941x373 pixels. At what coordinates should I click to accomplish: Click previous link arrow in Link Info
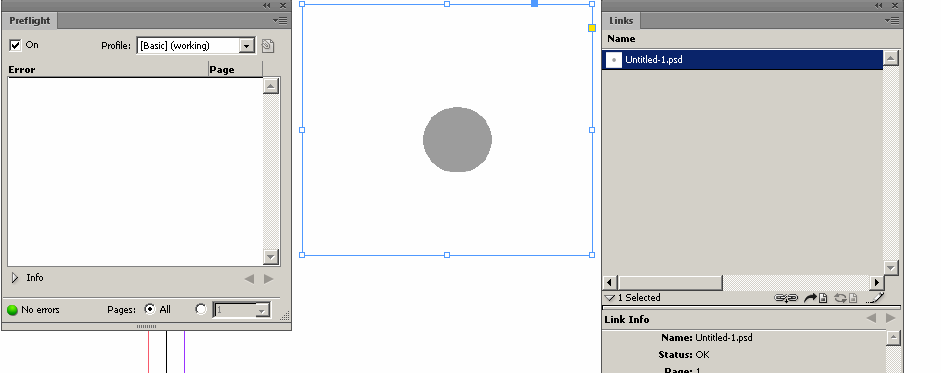871,318
